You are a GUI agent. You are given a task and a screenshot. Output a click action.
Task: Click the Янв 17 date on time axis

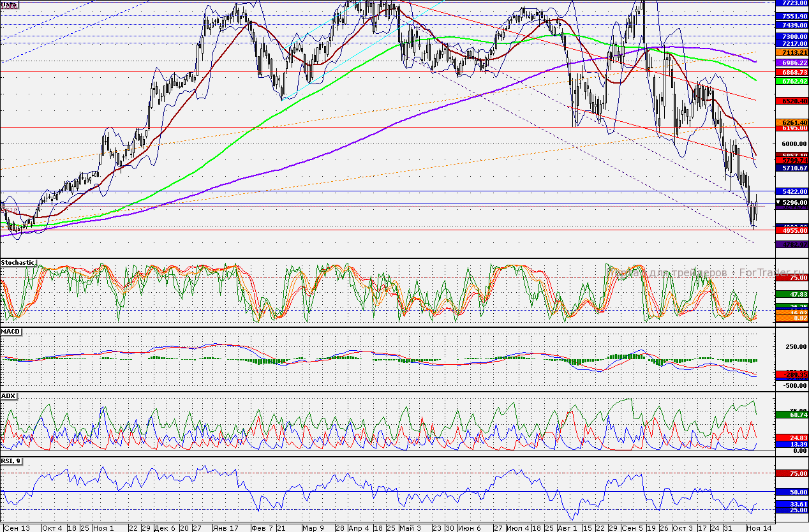(x=226, y=528)
